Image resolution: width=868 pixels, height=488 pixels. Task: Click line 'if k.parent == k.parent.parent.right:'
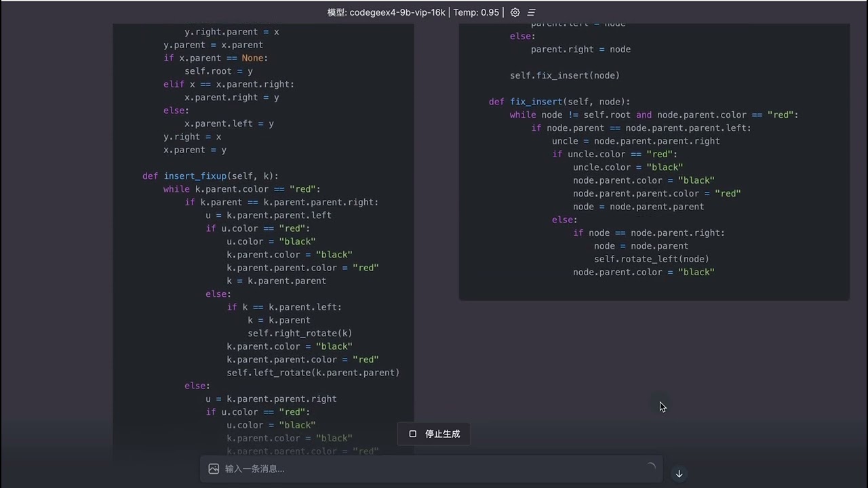pos(281,202)
